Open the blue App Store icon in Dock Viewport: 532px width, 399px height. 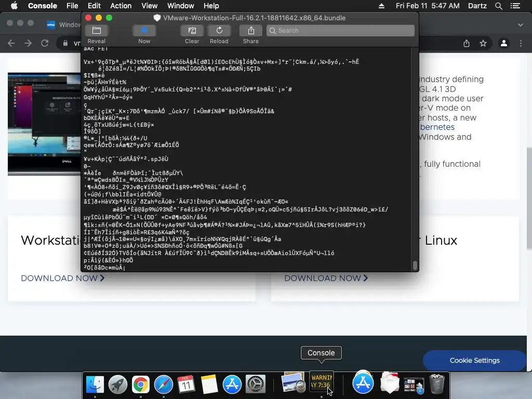pyautogui.click(x=232, y=384)
